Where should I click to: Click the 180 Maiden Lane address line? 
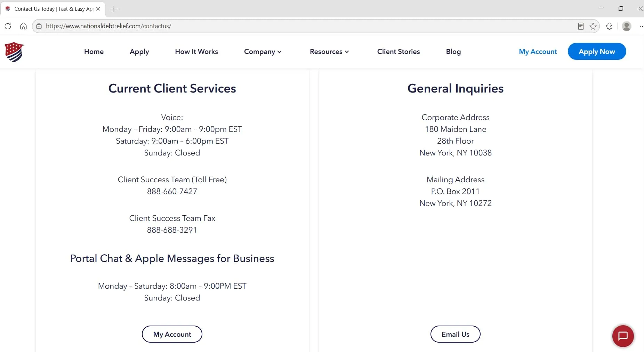456,129
